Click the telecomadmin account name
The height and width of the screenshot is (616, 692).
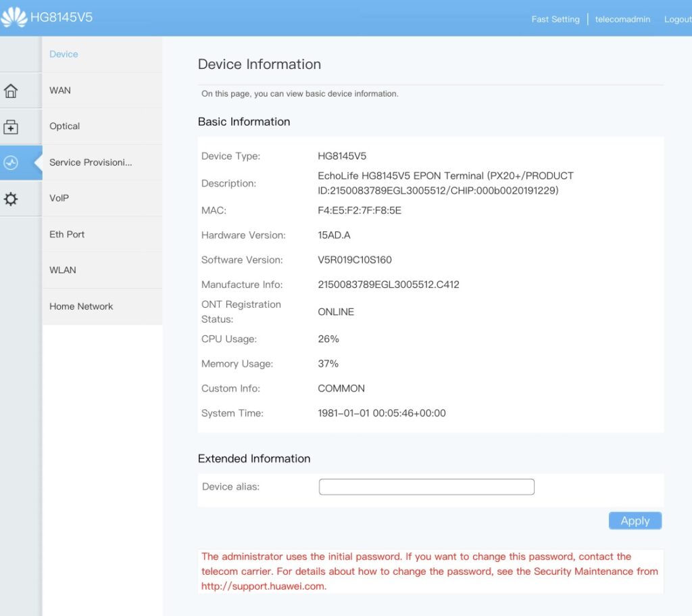click(622, 19)
